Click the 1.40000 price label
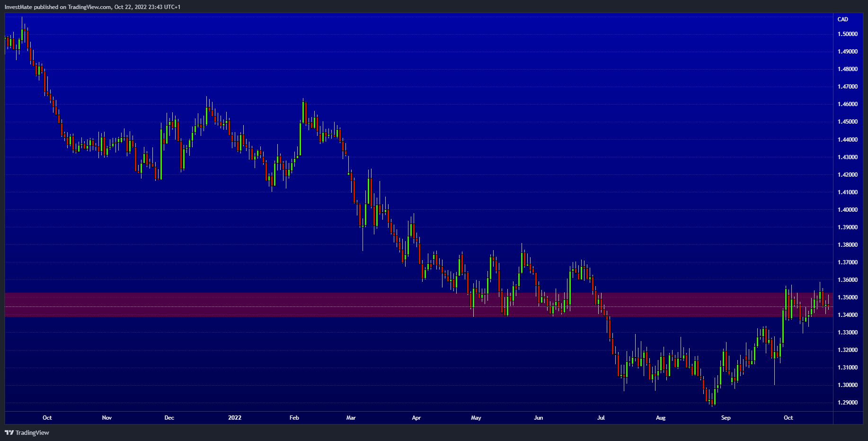Image resolution: width=868 pixels, height=441 pixels. pyautogui.click(x=848, y=210)
